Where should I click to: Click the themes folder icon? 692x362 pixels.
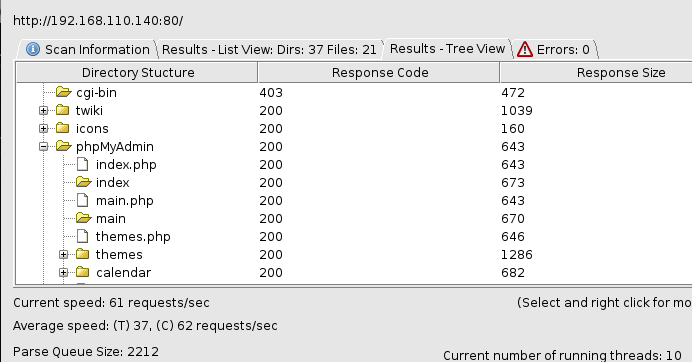coord(83,254)
